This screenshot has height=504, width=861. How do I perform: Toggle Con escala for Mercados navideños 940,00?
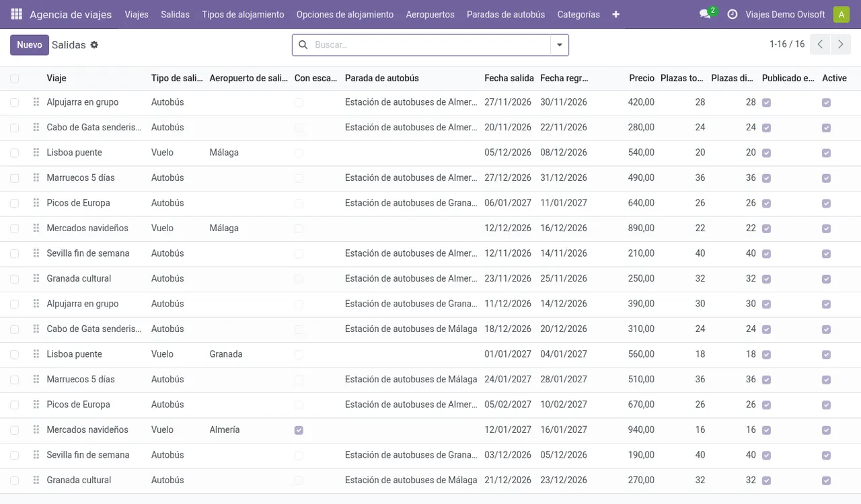click(299, 430)
